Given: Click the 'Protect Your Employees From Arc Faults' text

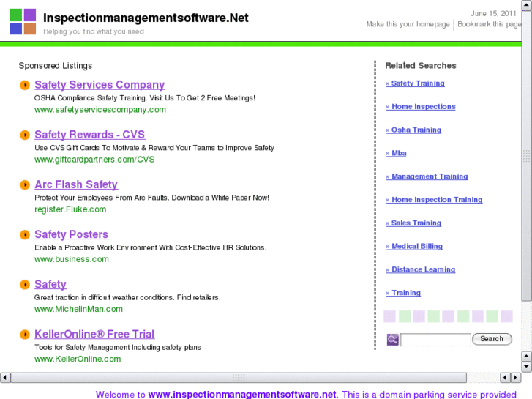Looking at the screenshot, I should 151,198.
